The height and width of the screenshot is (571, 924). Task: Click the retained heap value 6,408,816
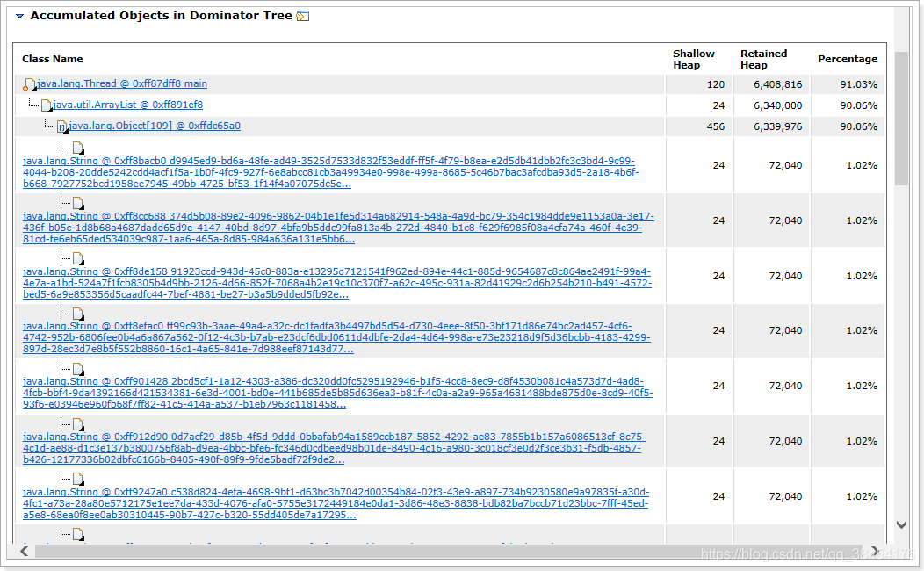coord(778,84)
